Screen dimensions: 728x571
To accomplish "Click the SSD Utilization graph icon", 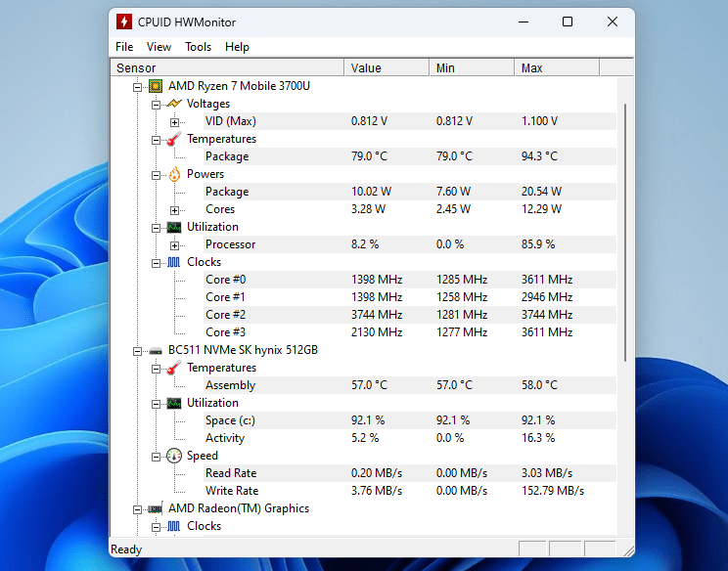I will 173,404.
